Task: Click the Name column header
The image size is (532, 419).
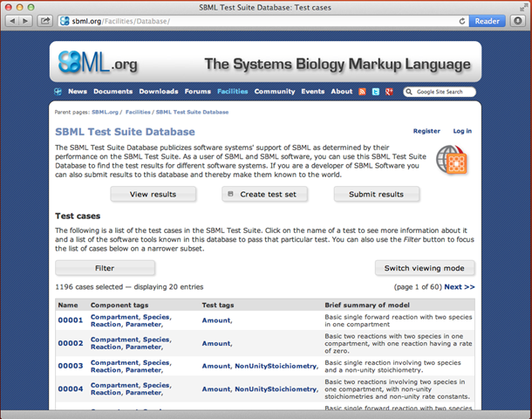Action: tap(68, 305)
